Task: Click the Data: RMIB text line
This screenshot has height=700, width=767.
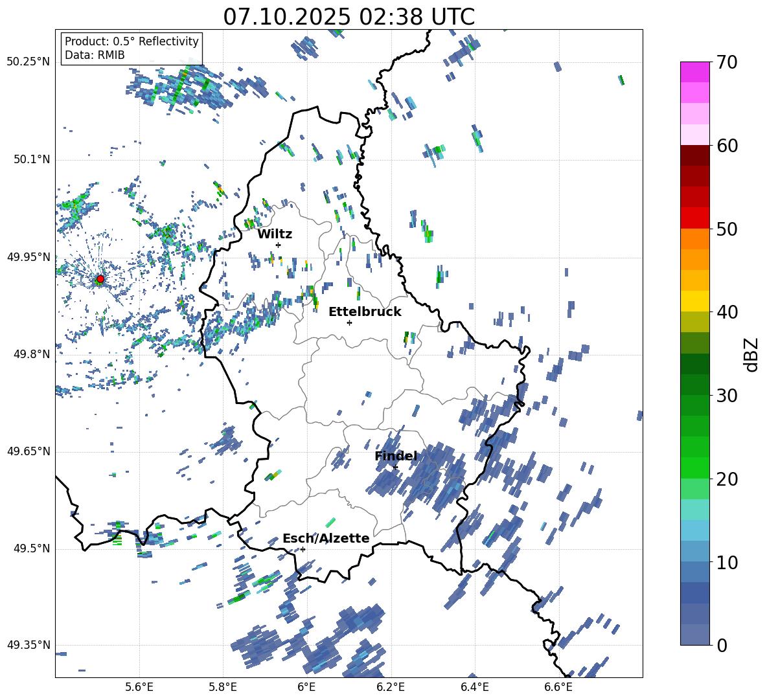Action: pos(95,55)
